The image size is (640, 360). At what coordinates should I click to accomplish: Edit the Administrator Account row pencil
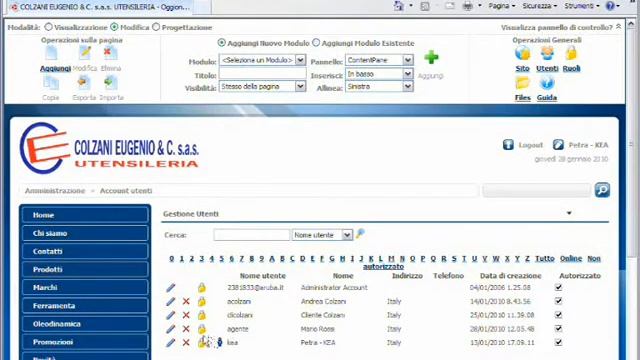[171, 288]
